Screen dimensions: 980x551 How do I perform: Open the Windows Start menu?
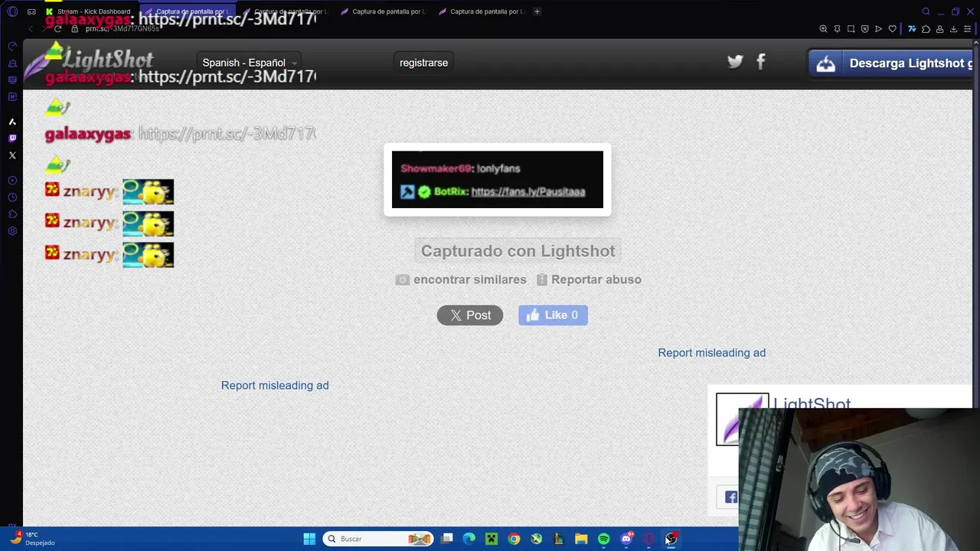(309, 539)
